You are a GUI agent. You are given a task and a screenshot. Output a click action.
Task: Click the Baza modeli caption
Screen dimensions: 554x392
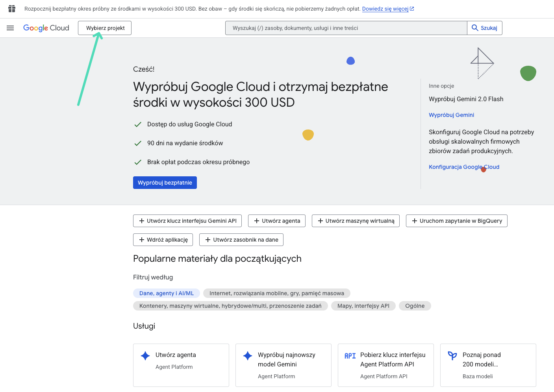coord(478,376)
